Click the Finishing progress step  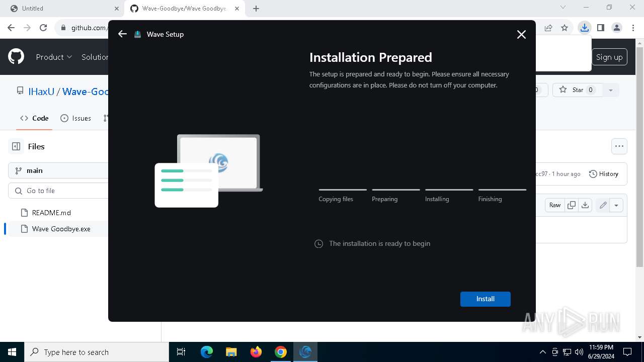[x=502, y=196]
